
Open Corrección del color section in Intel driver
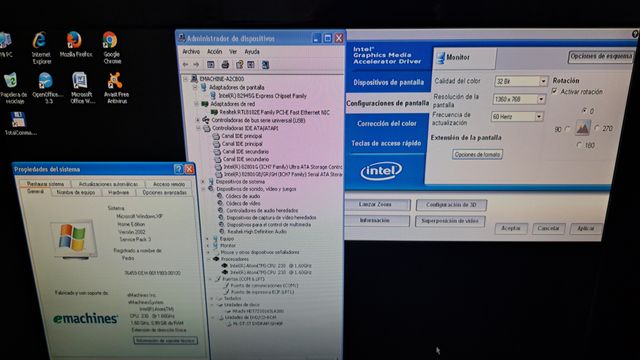point(386,123)
